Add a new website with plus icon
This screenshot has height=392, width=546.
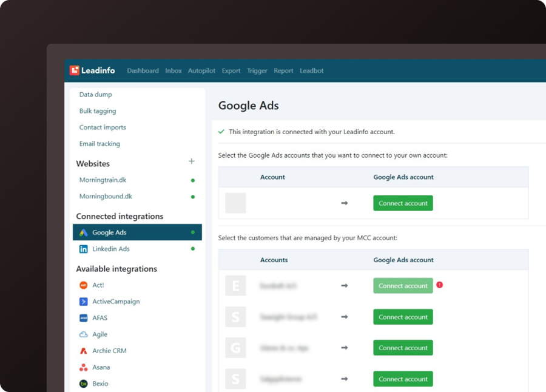[192, 161]
